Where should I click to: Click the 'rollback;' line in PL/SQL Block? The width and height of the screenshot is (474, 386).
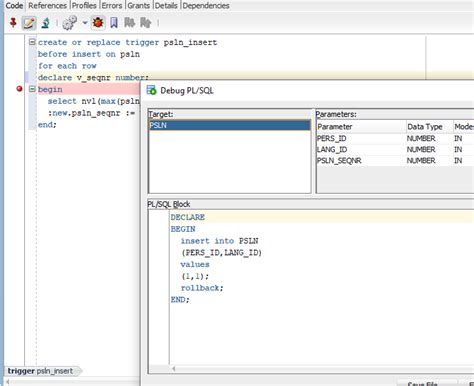click(x=202, y=288)
